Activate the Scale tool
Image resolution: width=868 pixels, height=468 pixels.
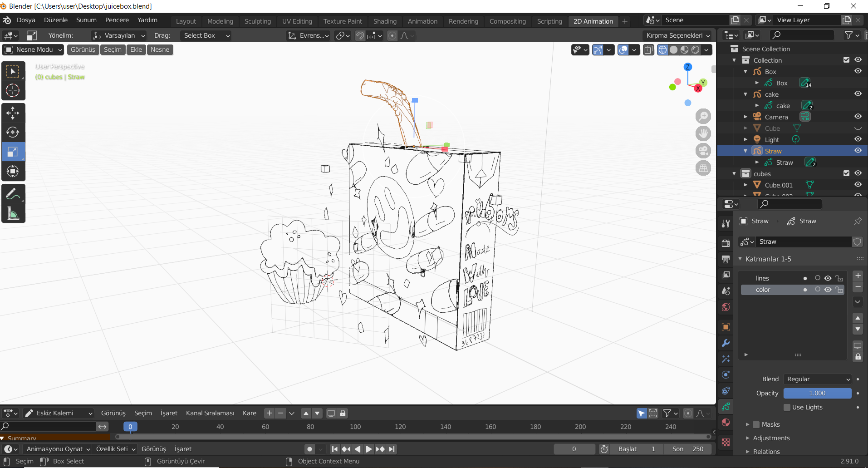tap(13, 152)
